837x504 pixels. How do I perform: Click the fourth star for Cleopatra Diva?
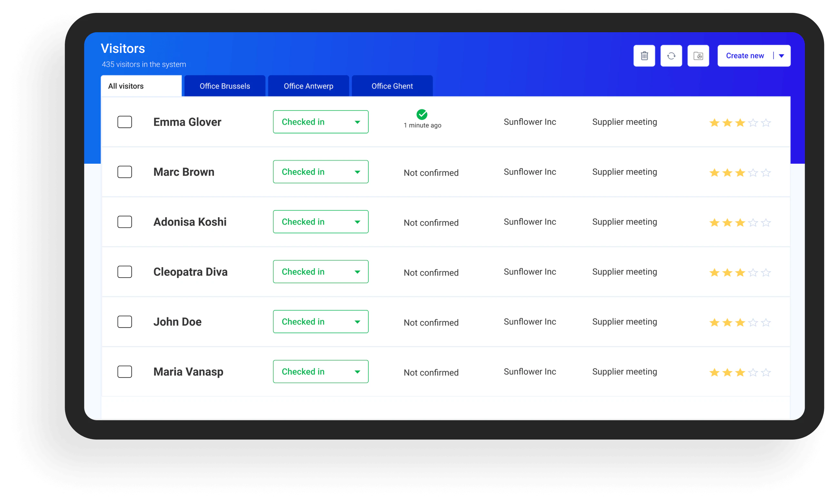753,272
